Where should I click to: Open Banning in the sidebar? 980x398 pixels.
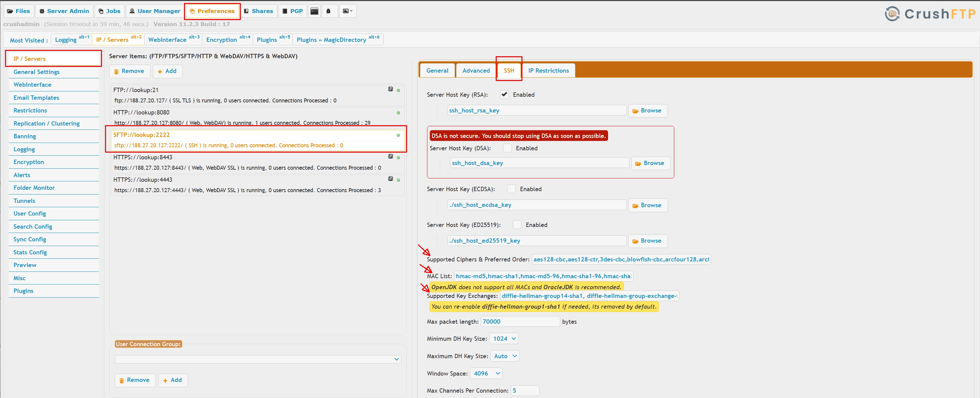(54, 136)
